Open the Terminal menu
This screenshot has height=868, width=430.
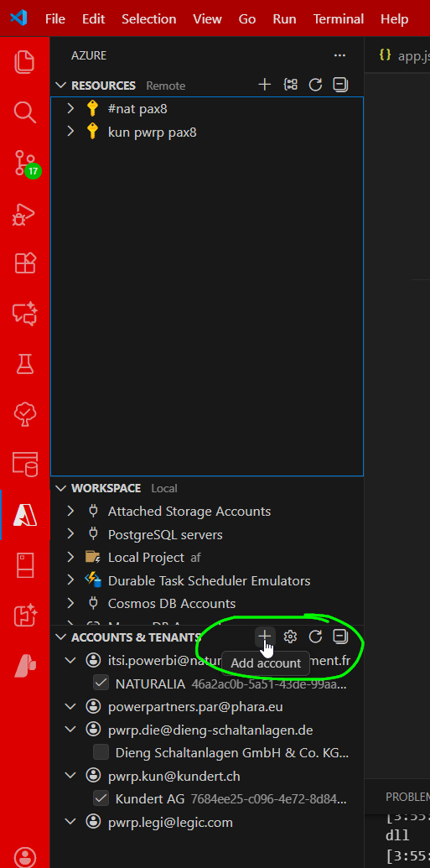pos(338,18)
